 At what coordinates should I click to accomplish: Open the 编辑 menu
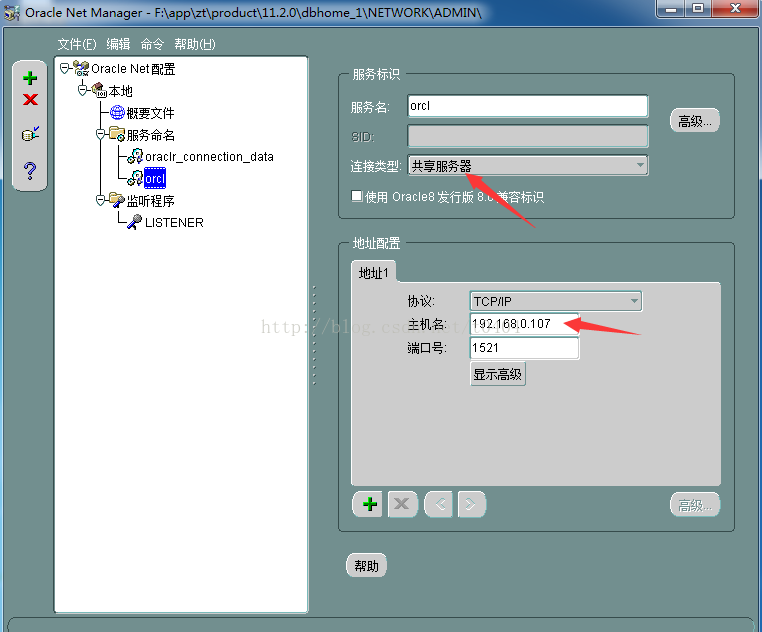pos(118,44)
